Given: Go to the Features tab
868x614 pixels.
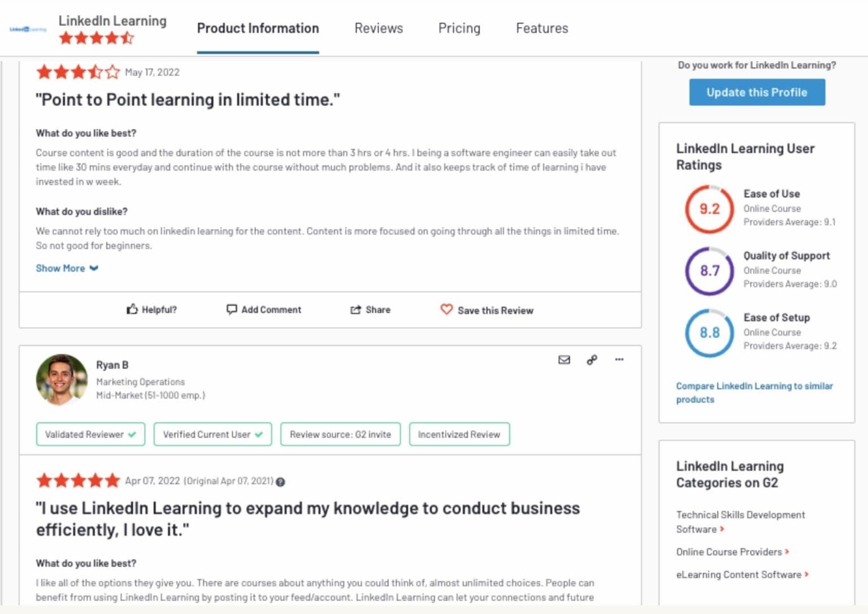Looking at the screenshot, I should tap(541, 28).
